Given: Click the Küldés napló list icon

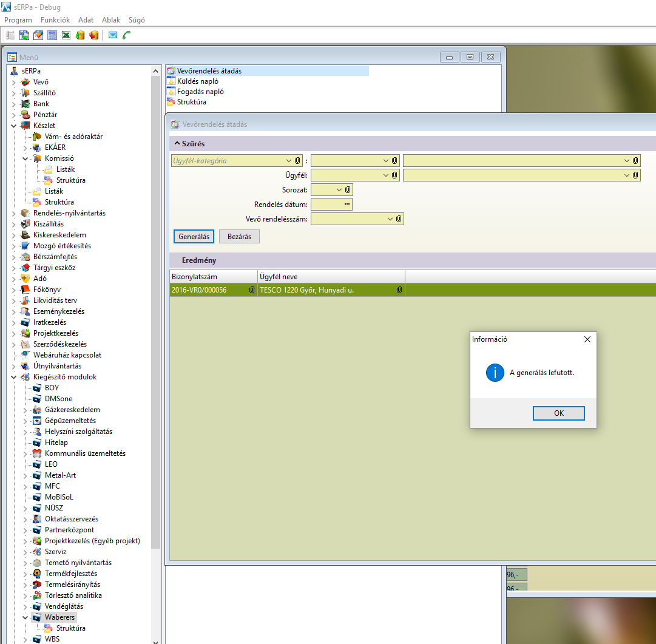Looking at the screenshot, I should coord(171,81).
